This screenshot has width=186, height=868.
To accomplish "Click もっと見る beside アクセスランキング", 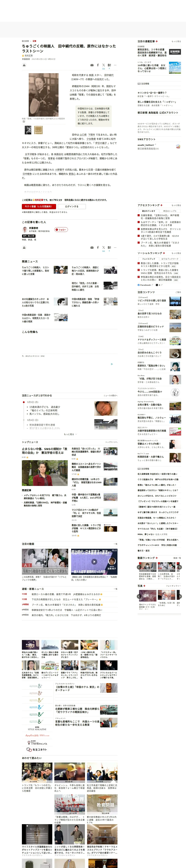I will pyautogui.click(x=176, y=205).
